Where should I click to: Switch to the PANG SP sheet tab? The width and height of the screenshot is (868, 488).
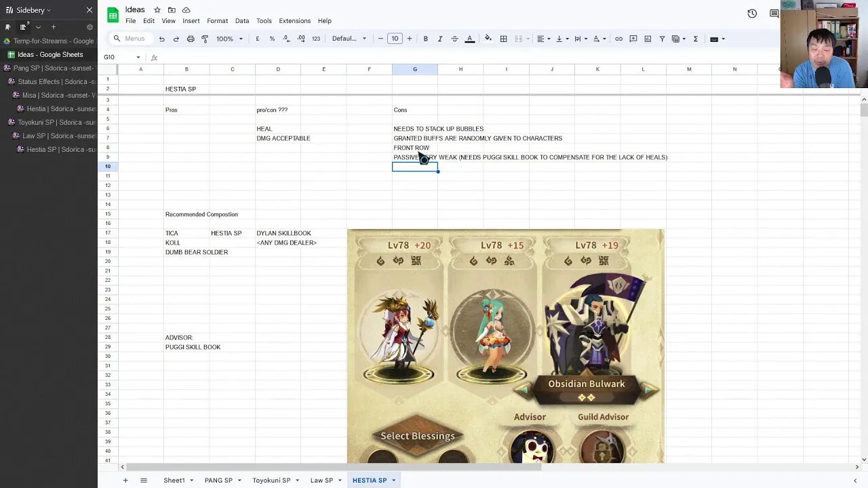(218, 480)
